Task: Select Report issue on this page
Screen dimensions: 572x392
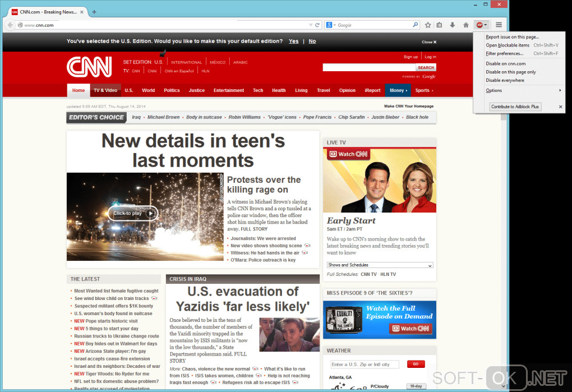Action: 512,37
